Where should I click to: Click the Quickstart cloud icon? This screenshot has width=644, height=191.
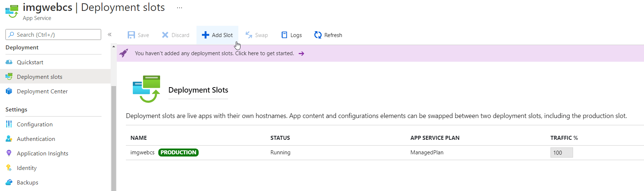(x=9, y=62)
